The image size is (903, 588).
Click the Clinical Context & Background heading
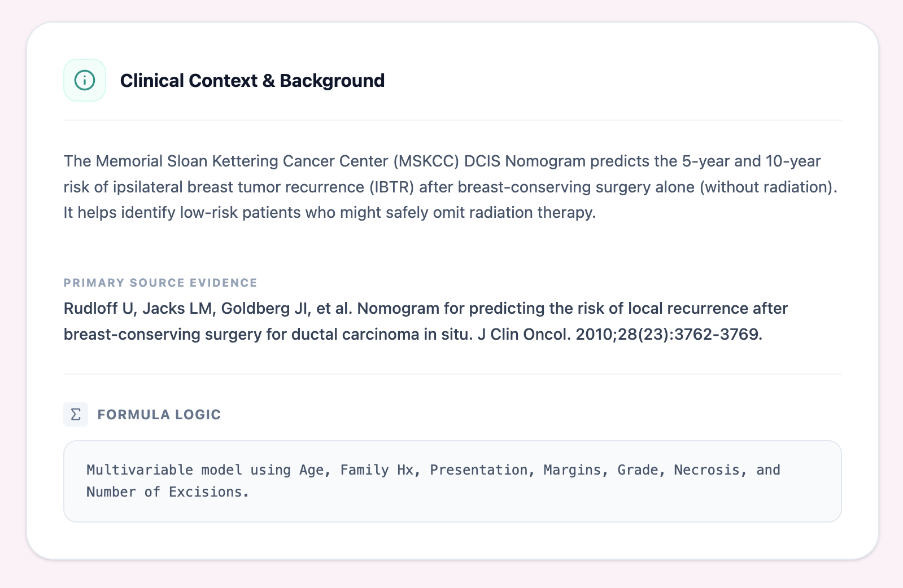pyautogui.click(x=252, y=80)
